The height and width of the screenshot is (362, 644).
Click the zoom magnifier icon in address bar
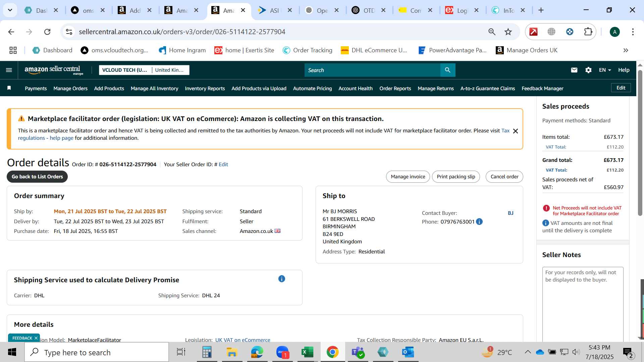pos(492,32)
